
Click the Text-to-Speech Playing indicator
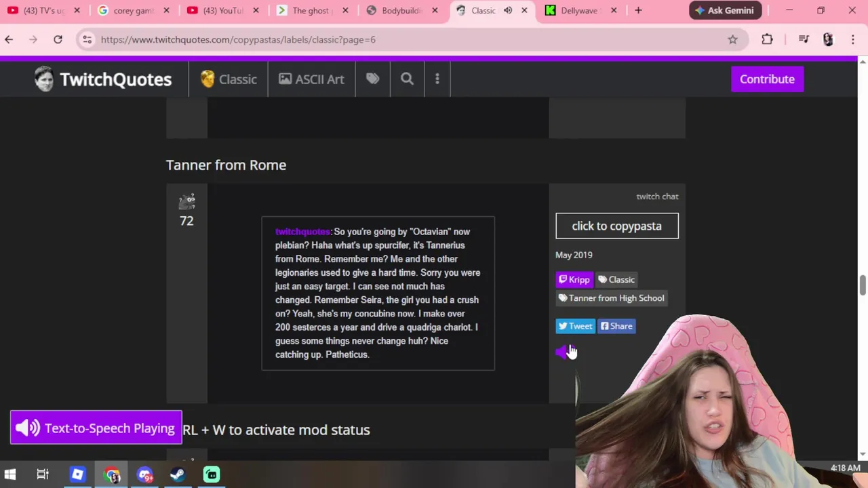tap(96, 428)
